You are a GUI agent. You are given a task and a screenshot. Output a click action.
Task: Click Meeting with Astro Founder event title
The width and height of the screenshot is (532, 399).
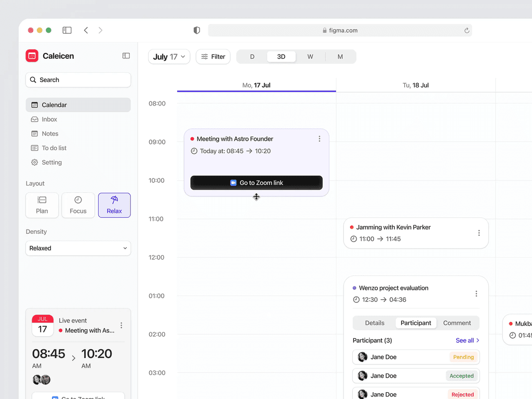235,139
